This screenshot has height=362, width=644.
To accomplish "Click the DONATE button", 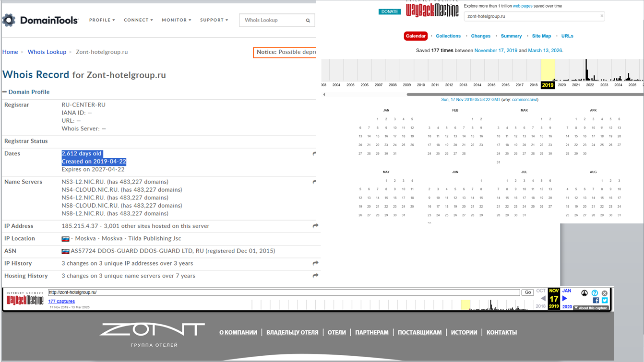I will click(x=390, y=12).
